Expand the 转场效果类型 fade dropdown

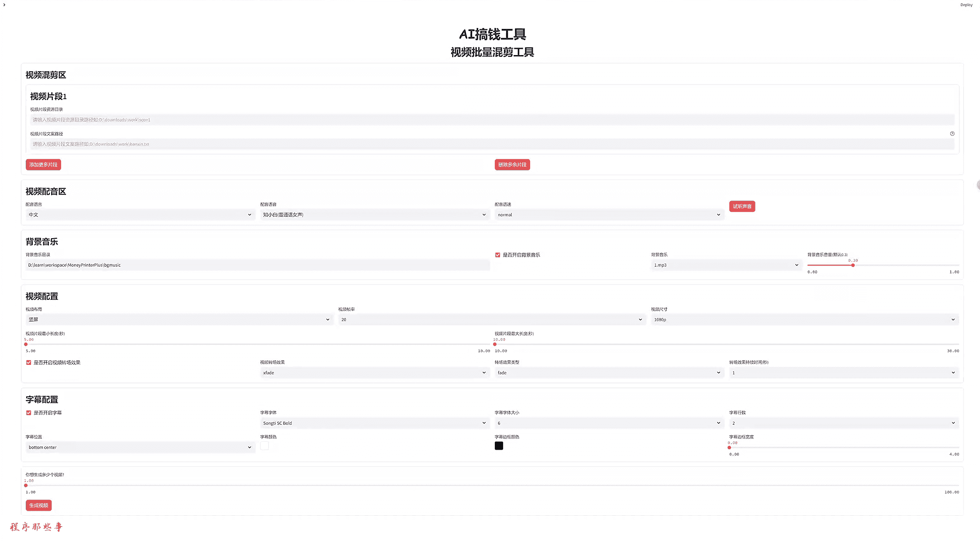(x=609, y=373)
